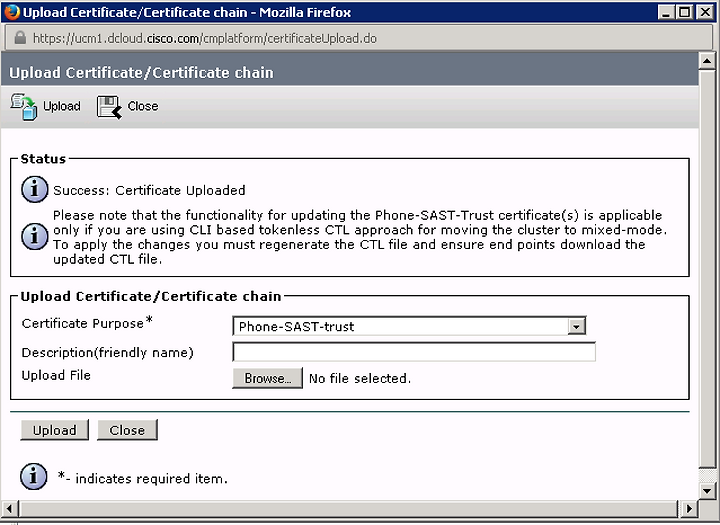720x525 pixels.
Task: Focus the Description friendly name field
Action: coord(414,352)
